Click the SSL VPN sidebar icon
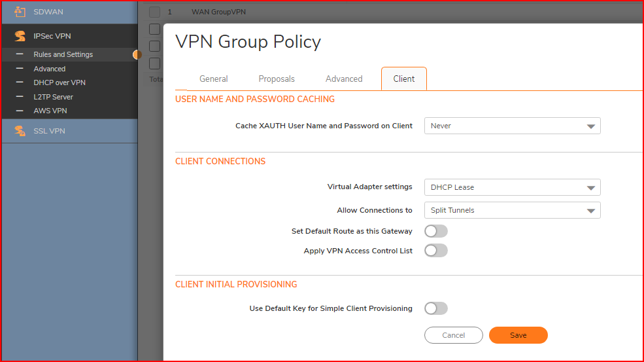 [20, 131]
